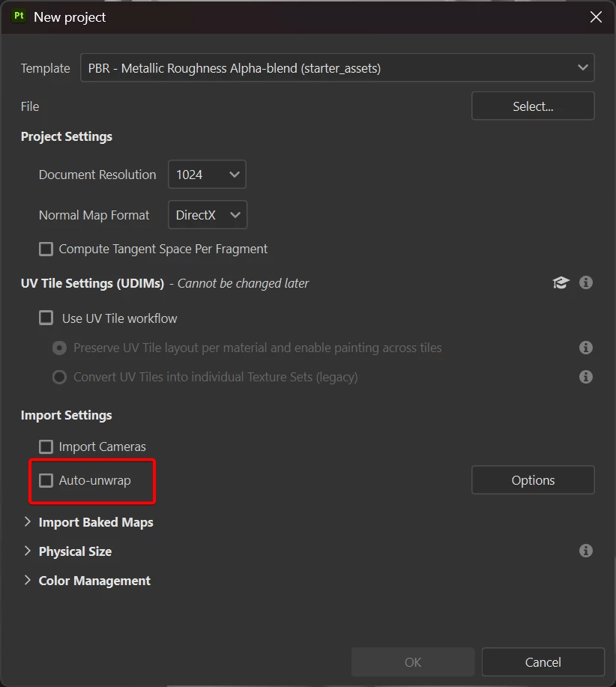Click info icon next to Physical Size
Image resolution: width=616 pixels, height=687 pixels.
[586, 551]
